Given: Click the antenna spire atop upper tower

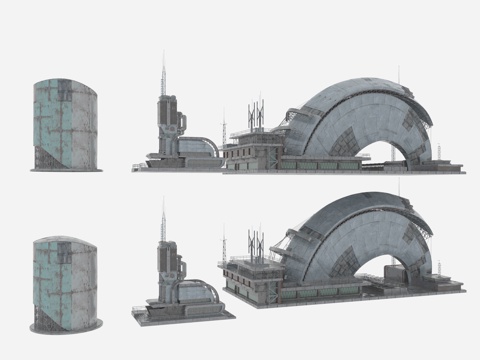Looking at the screenshot, I should 163,73.
